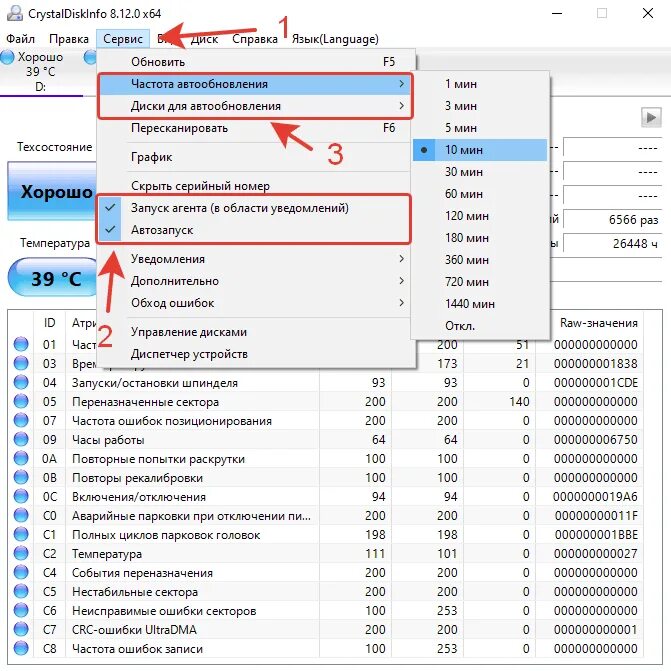Select 3 мин auto-refresh interval
671x671 pixels.
point(480,106)
